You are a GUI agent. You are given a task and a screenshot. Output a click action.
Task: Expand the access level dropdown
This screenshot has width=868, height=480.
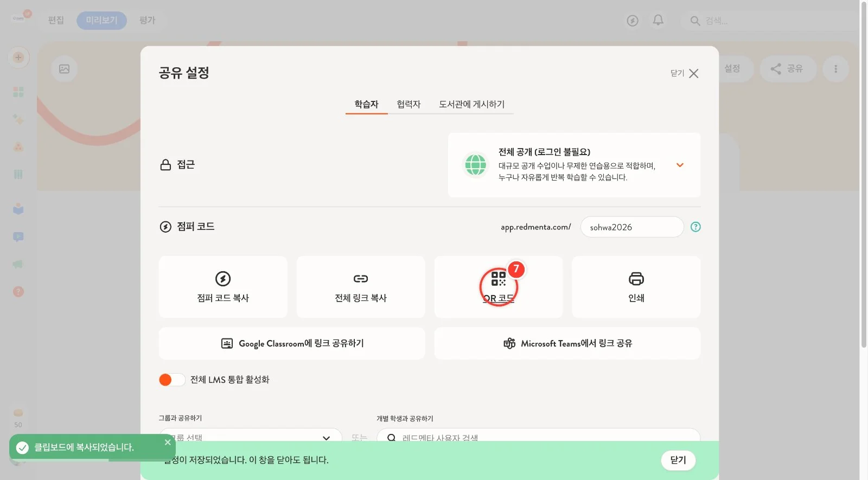680,165
